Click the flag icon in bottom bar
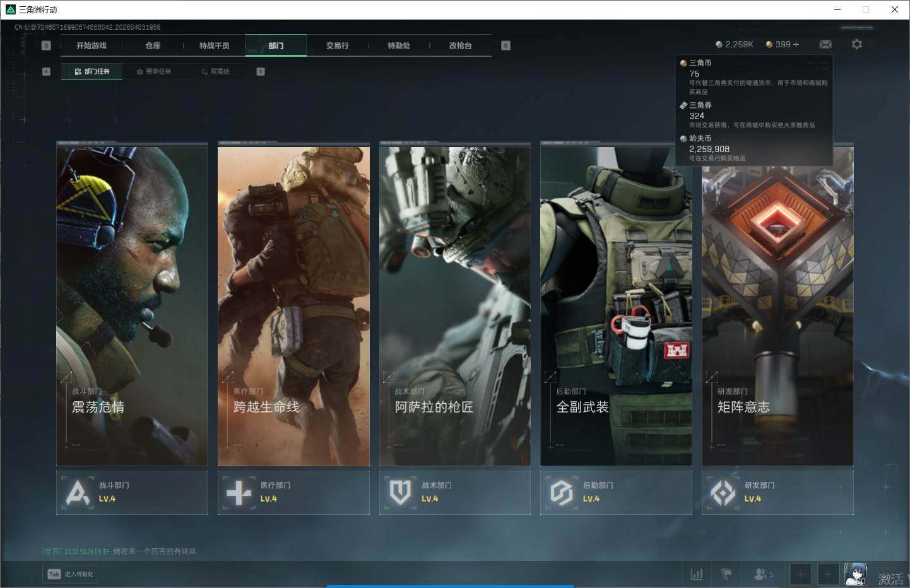Screen dimensions: 910x588 [x=726, y=574]
